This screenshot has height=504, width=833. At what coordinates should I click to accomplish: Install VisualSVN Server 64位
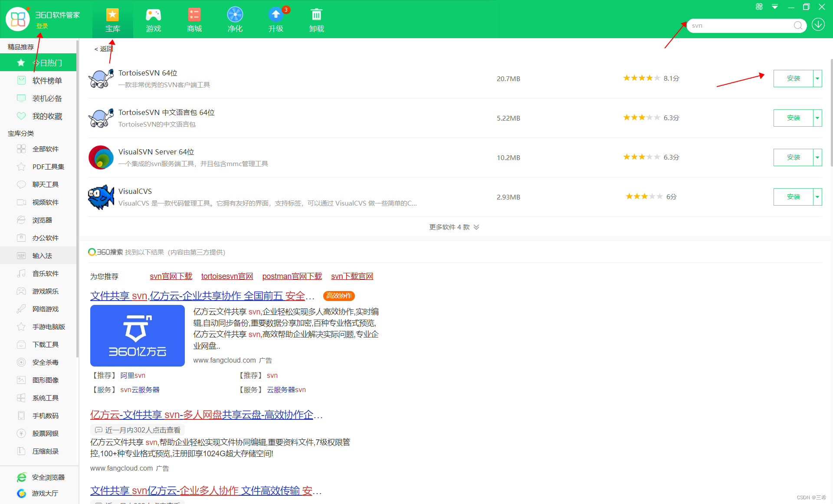click(x=793, y=157)
